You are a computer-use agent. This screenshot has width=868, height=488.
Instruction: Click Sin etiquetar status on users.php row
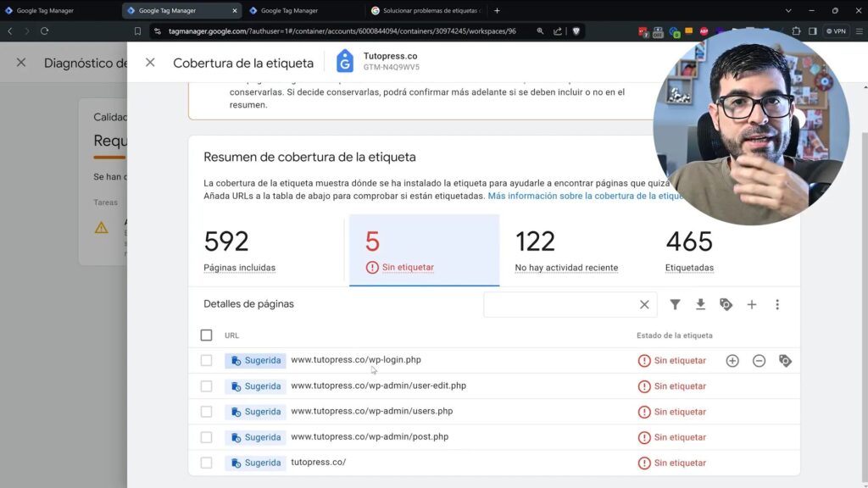pyautogui.click(x=672, y=412)
